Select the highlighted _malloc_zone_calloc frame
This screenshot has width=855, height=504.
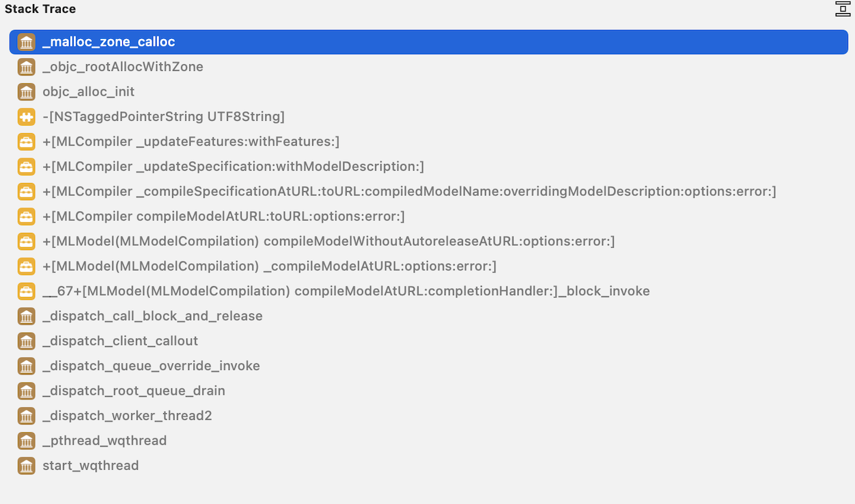tap(109, 42)
